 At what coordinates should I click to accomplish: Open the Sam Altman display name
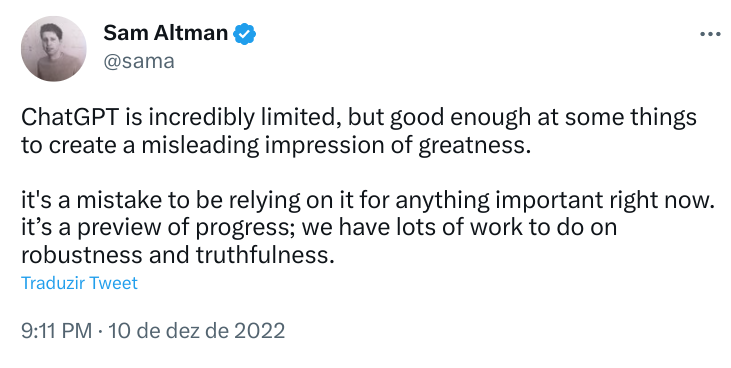click(x=166, y=33)
